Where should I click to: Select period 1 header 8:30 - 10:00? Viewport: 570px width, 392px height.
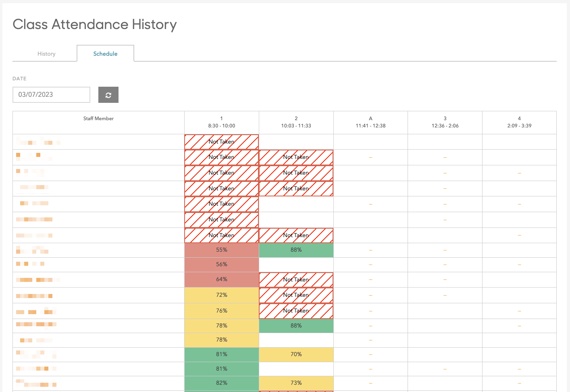[x=221, y=122]
